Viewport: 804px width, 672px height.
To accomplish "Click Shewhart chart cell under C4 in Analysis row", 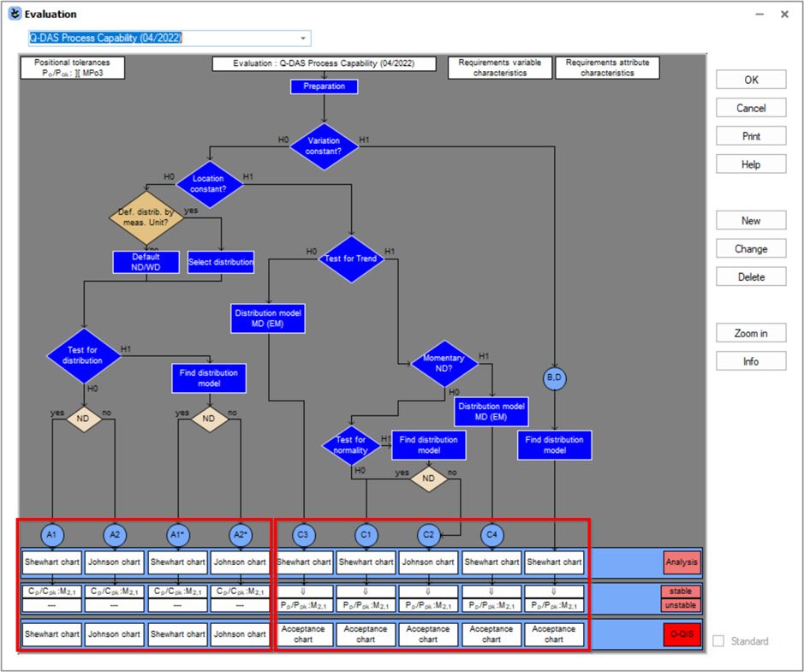I will 491,562.
